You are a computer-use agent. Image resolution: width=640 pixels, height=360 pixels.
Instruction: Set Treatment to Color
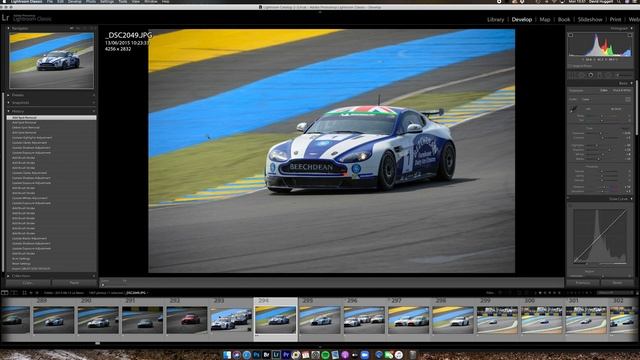click(604, 90)
